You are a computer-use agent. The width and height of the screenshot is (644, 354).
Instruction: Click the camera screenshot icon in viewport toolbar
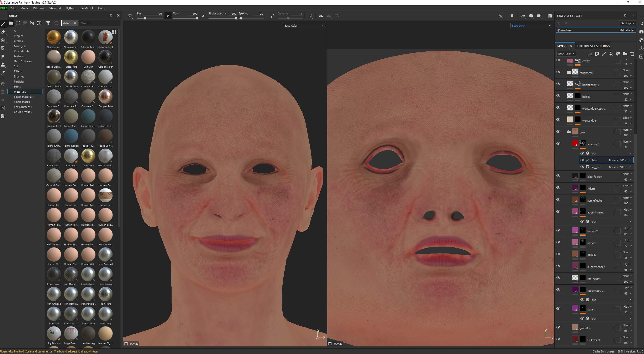550,16
